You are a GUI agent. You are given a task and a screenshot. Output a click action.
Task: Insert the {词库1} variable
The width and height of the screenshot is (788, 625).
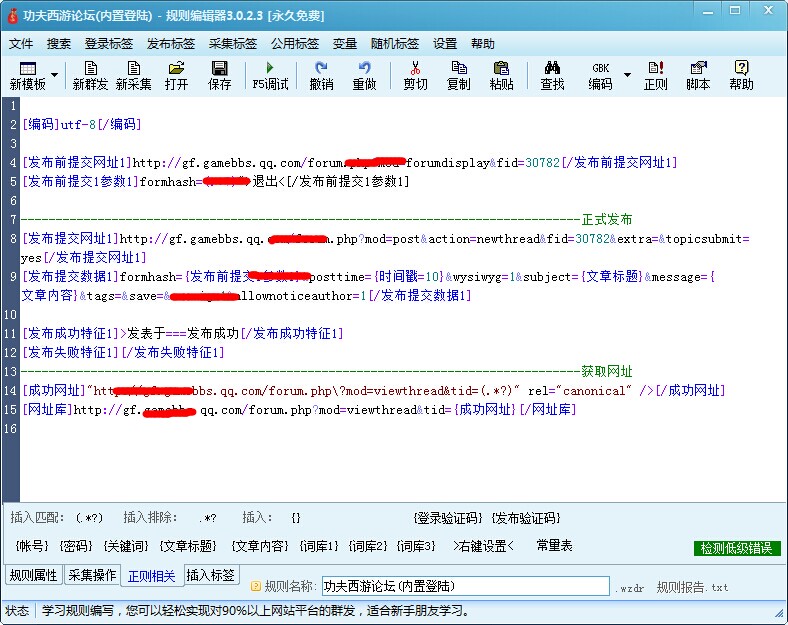319,546
